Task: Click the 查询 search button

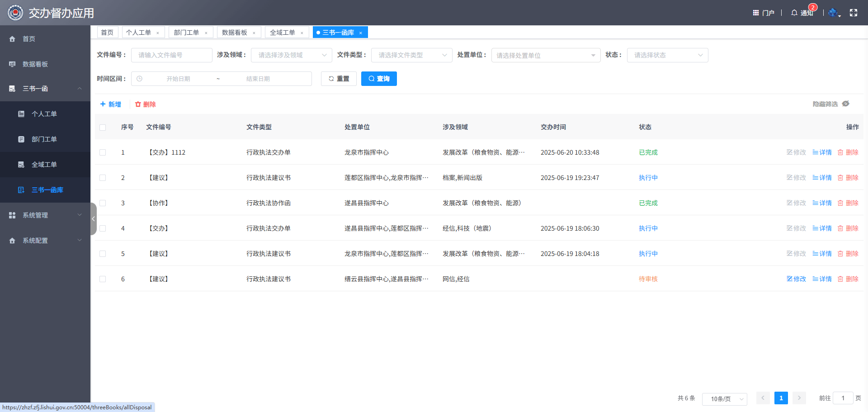Action: (379, 79)
